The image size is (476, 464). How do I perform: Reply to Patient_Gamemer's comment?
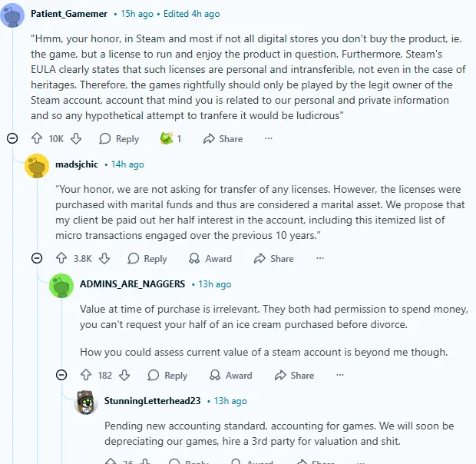(119, 139)
